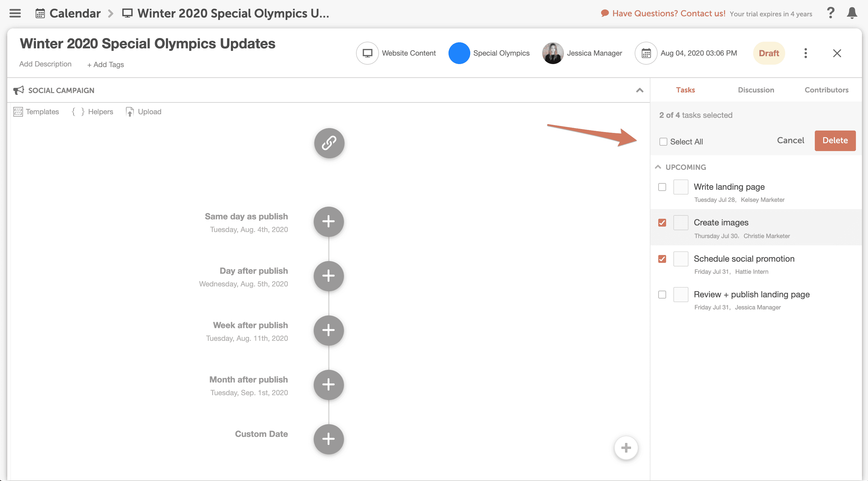Open the three-dot more options menu
The height and width of the screenshot is (481, 868).
click(805, 53)
